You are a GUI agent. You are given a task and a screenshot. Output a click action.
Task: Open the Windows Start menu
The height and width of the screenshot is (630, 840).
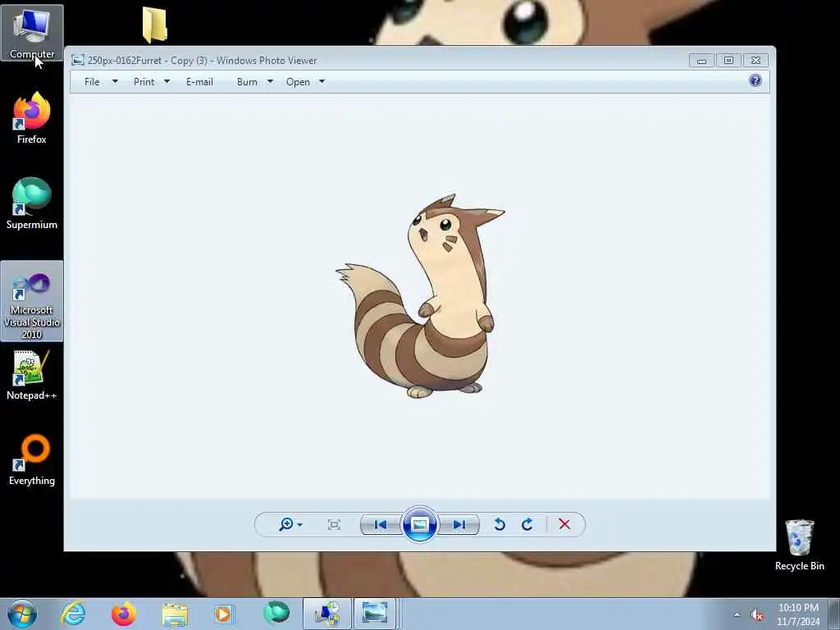(22, 614)
